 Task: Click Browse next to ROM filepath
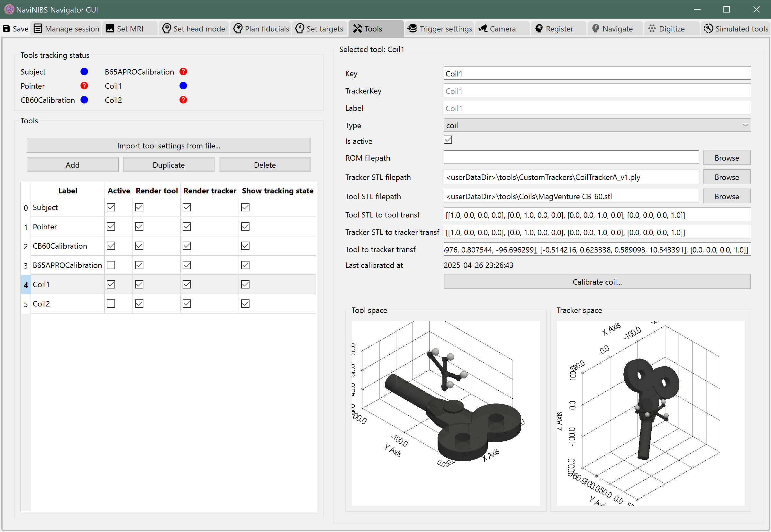click(x=727, y=158)
